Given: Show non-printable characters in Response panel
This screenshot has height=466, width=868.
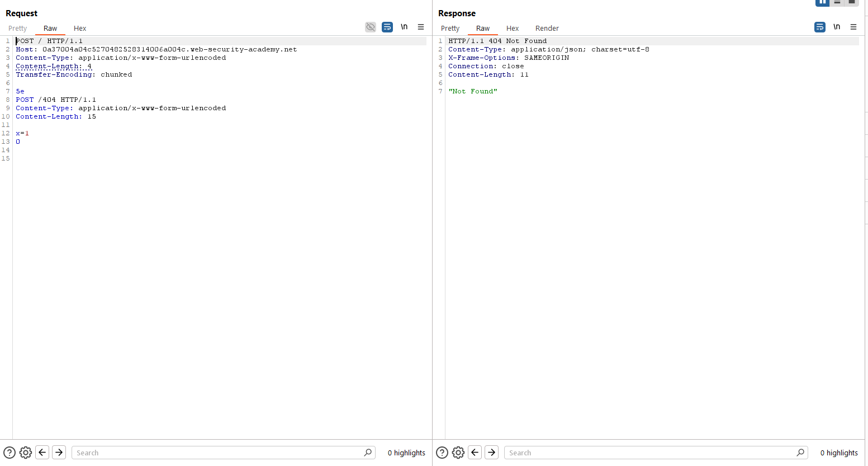Looking at the screenshot, I should point(837,27).
